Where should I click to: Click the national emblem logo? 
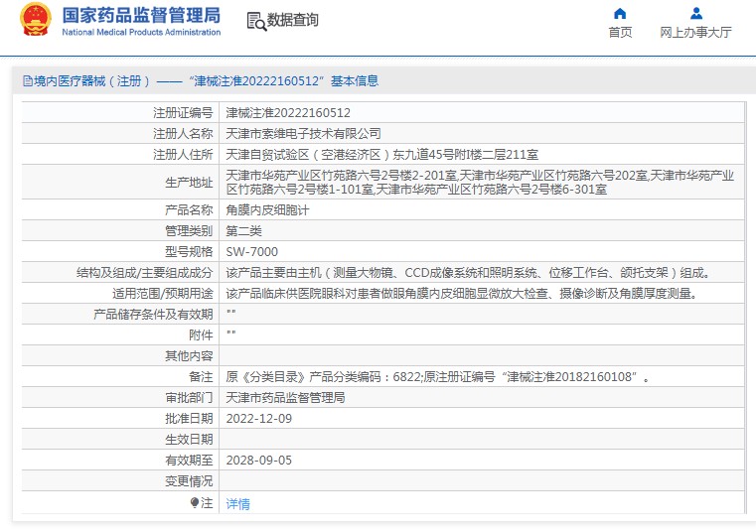tap(35, 20)
